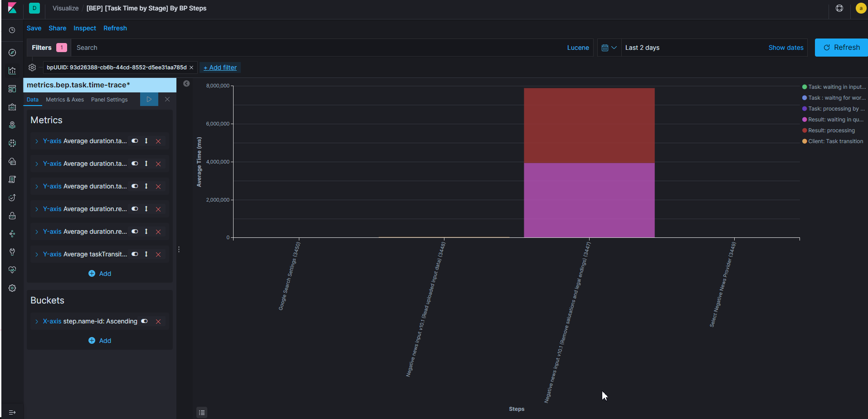The image size is (868, 419).
Task: Switch query language via Lucene
Action: 578,48
